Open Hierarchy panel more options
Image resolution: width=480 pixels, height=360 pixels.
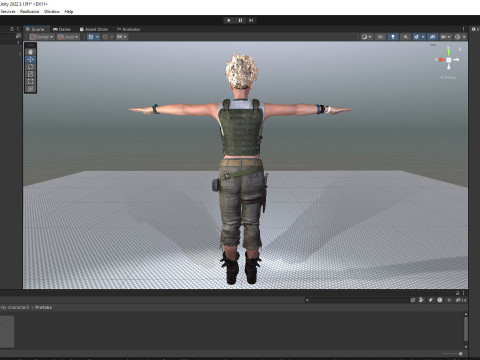pos(18,29)
